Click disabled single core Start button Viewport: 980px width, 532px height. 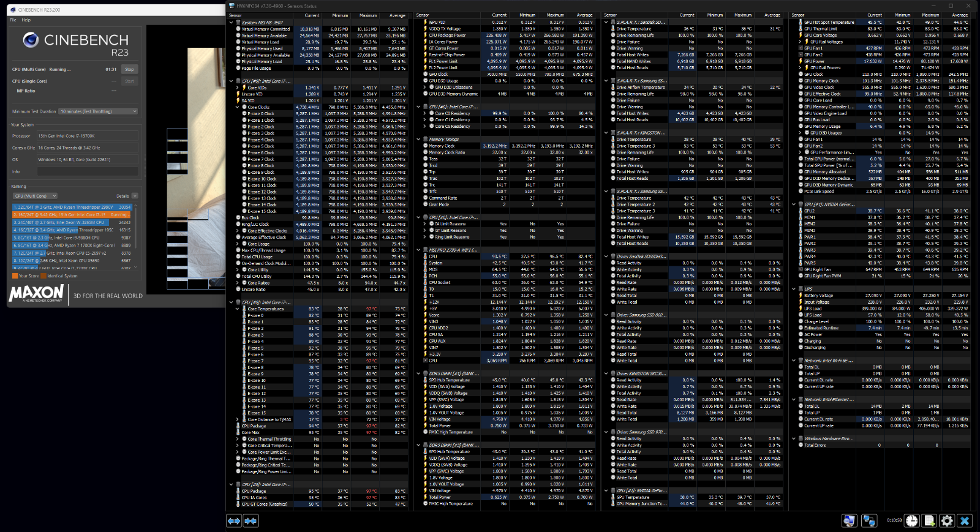tap(129, 81)
